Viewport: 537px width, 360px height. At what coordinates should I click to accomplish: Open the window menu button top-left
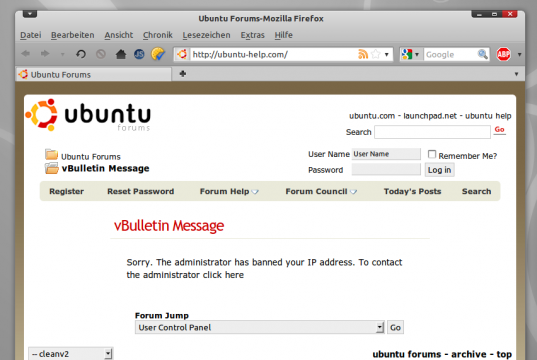click(x=30, y=14)
